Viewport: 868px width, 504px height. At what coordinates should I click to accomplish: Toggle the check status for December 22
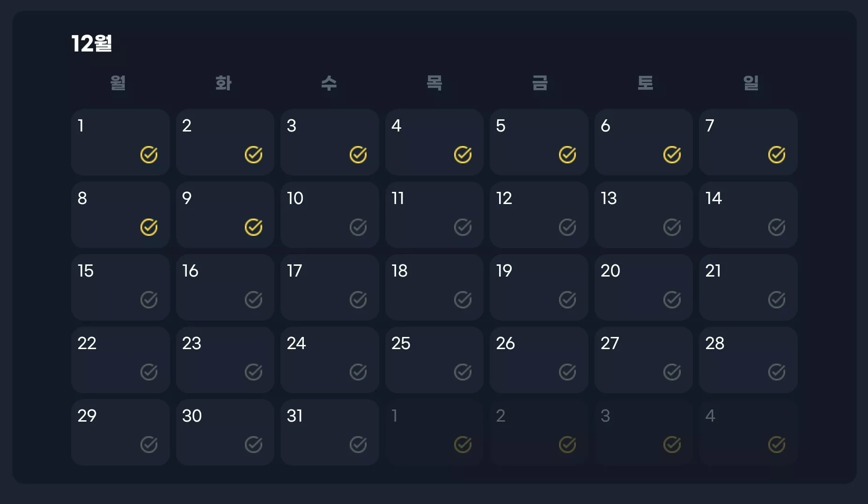coord(149,372)
